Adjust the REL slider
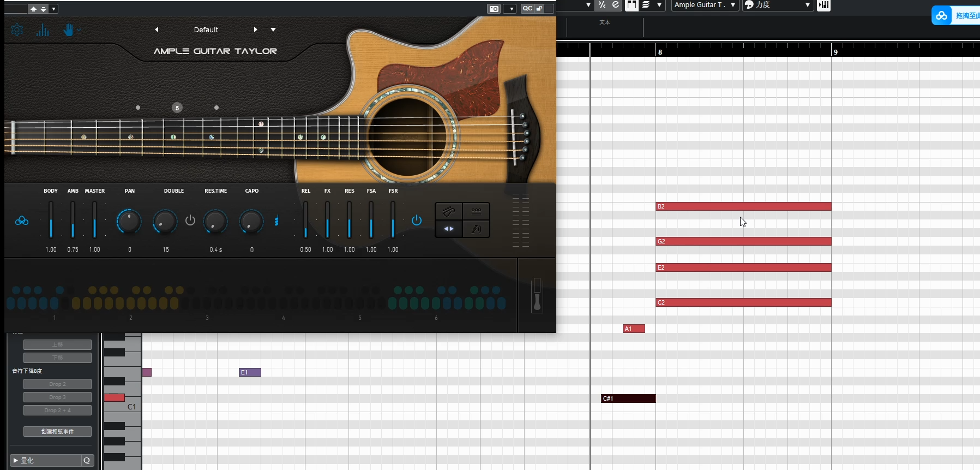Viewport: 980px width, 470px height. click(x=305, y=219)
